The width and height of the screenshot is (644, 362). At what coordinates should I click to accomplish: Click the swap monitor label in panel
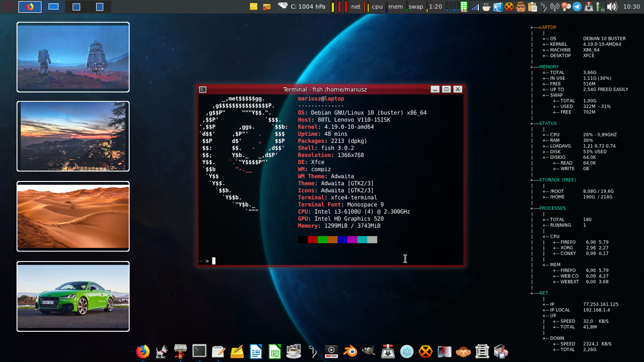click(x=416, y=7)
